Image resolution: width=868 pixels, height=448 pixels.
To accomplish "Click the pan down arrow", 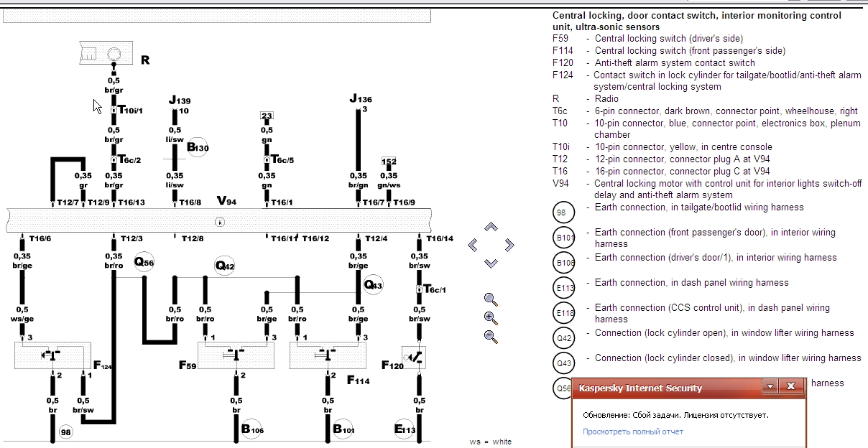I will pos(491,263).
